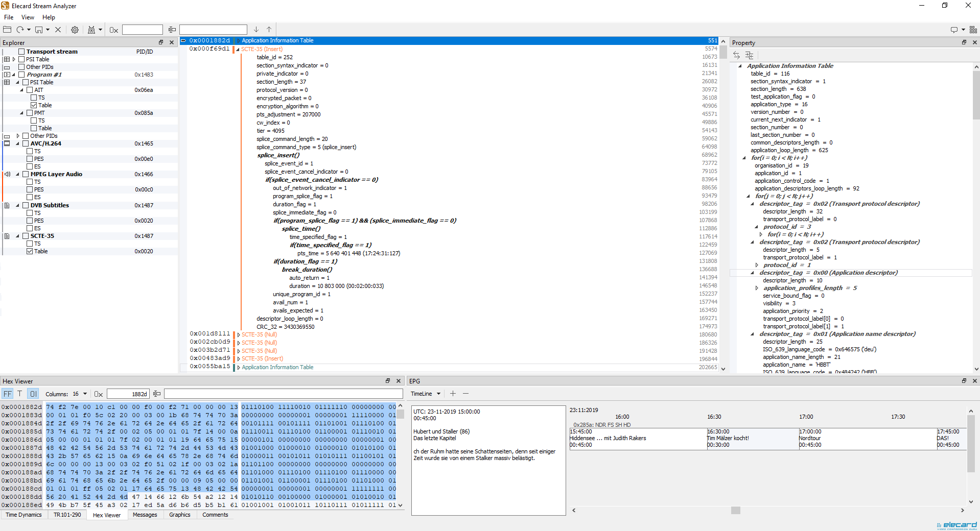Click the TimeLine mode selector in EPG
This screenshot has width=980, height=531.
pyautogui.click(x=425, y=394)
